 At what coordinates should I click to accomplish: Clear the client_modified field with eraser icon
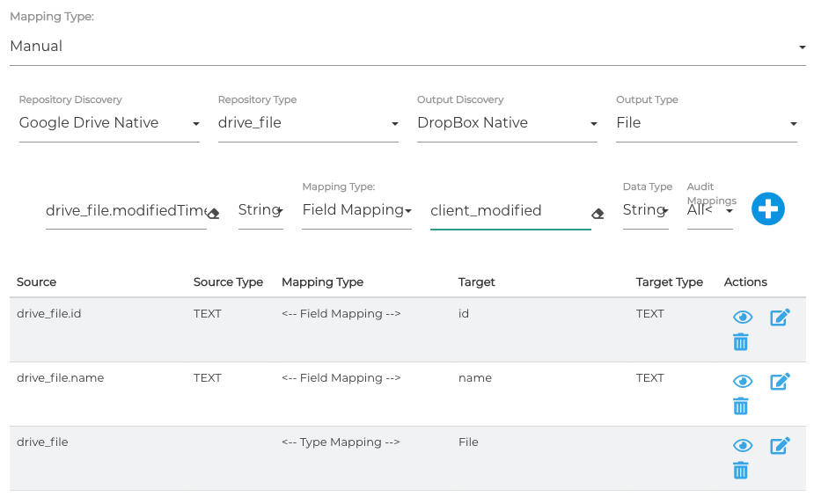tap(598, 213)
